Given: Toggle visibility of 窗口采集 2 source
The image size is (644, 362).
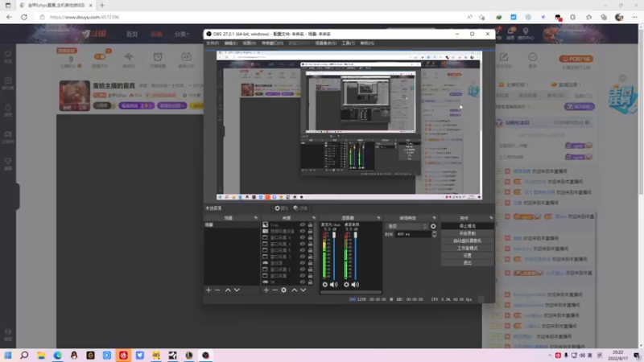Looking at the screenshot, I should coord(303,269).
